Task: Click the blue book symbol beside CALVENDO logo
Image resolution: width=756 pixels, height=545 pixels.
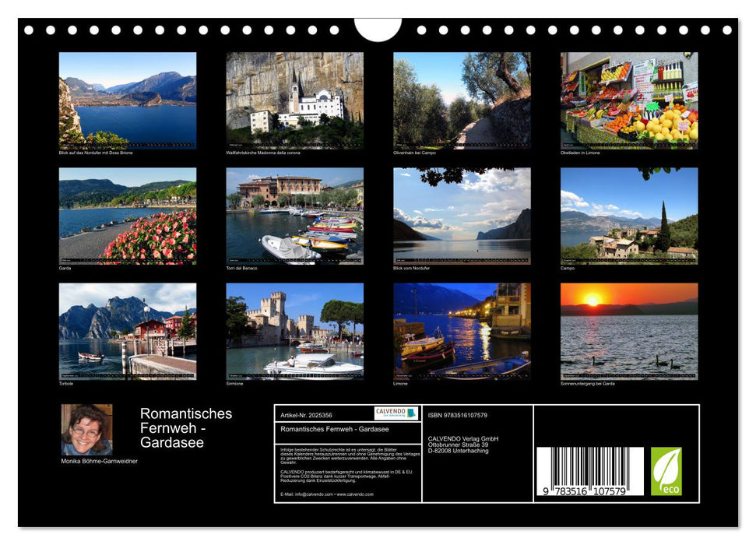Action: pos(411,413)
